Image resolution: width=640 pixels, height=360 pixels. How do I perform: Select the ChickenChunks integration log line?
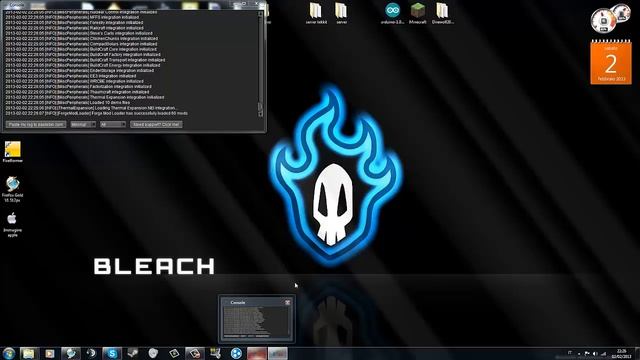pos(81,39)
